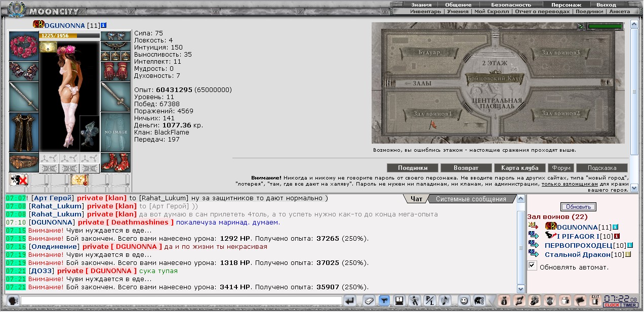Switch to Системные сообщения tab
This screenshot has height=312, width=644.
(x=471, y=199)
